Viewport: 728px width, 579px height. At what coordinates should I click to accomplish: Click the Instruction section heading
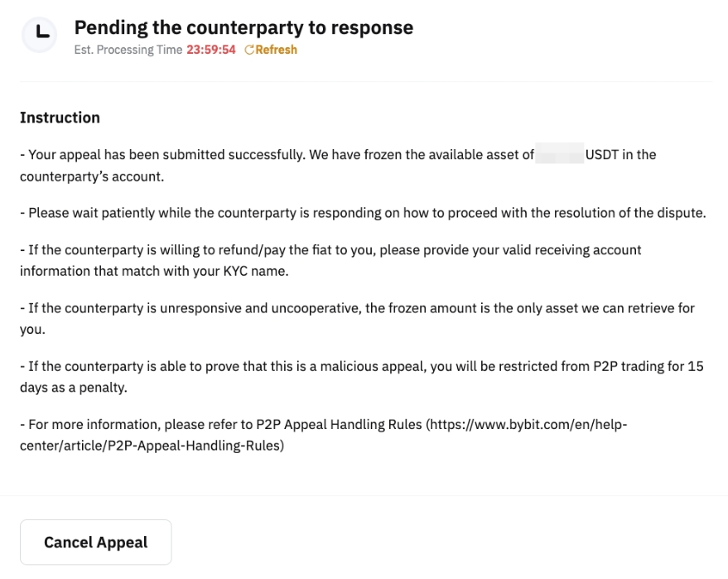pyautogui.click(x=60, y=117)
